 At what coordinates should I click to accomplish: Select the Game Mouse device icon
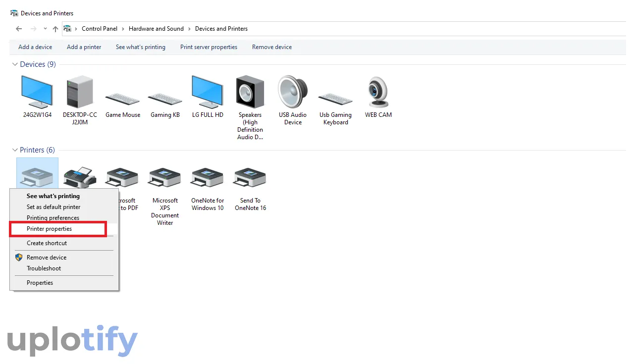(x=122, y=99)
